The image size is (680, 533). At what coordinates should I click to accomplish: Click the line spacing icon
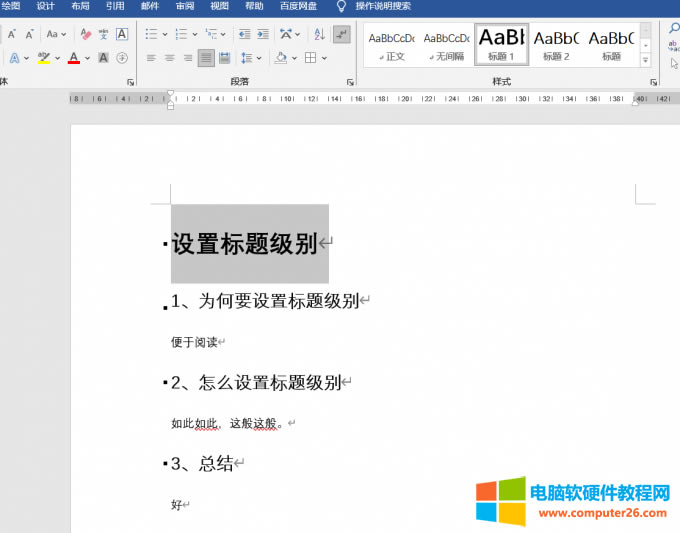click(247, 58)
